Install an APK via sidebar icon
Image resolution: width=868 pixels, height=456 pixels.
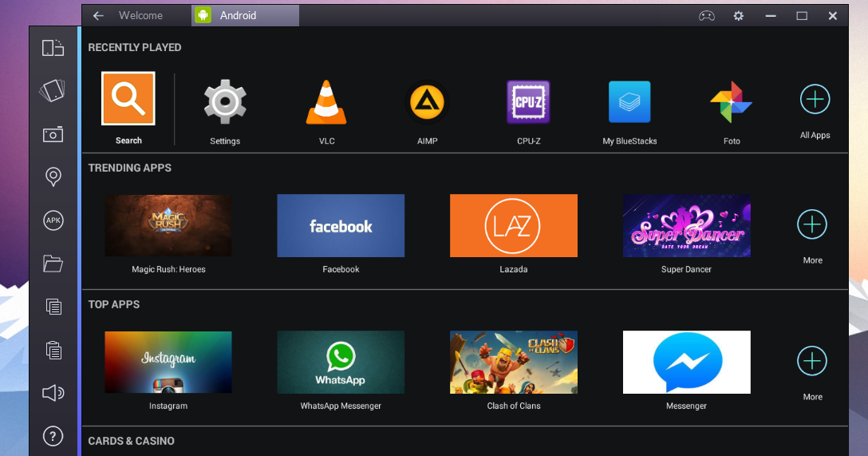[x=53, y=220]
